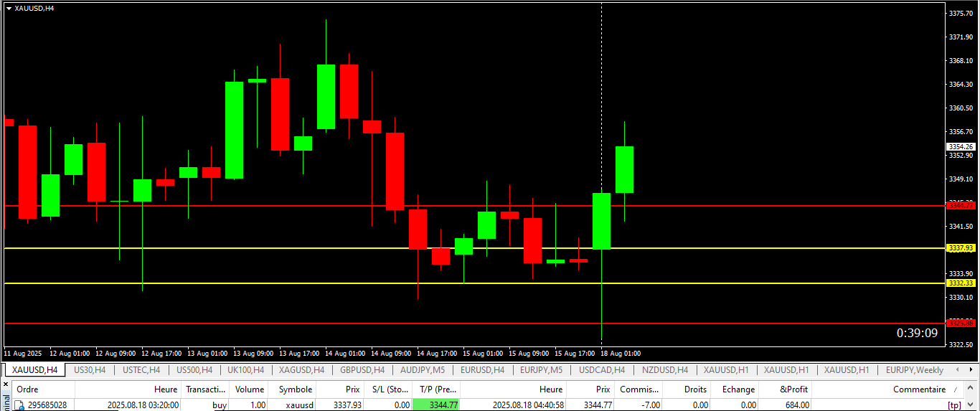
Task: Click the red 3325.86 price axis label
Action: click(961, 323)
